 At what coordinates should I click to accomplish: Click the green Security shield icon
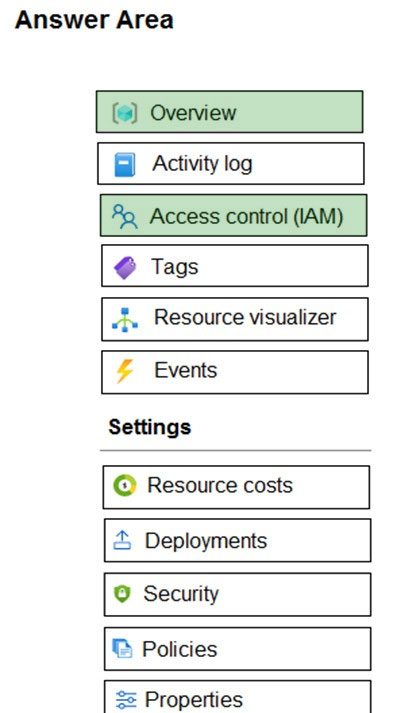tap(121, 593)
